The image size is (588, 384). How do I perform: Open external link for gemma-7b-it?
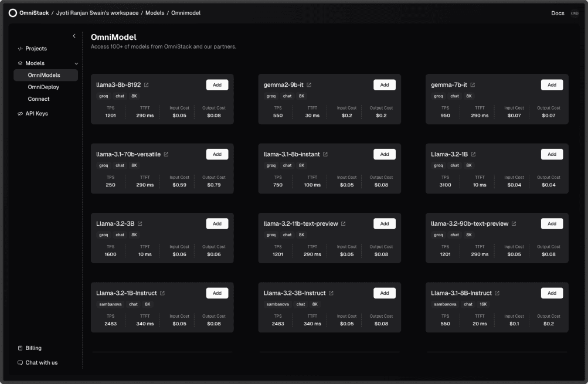coord(473,85)
